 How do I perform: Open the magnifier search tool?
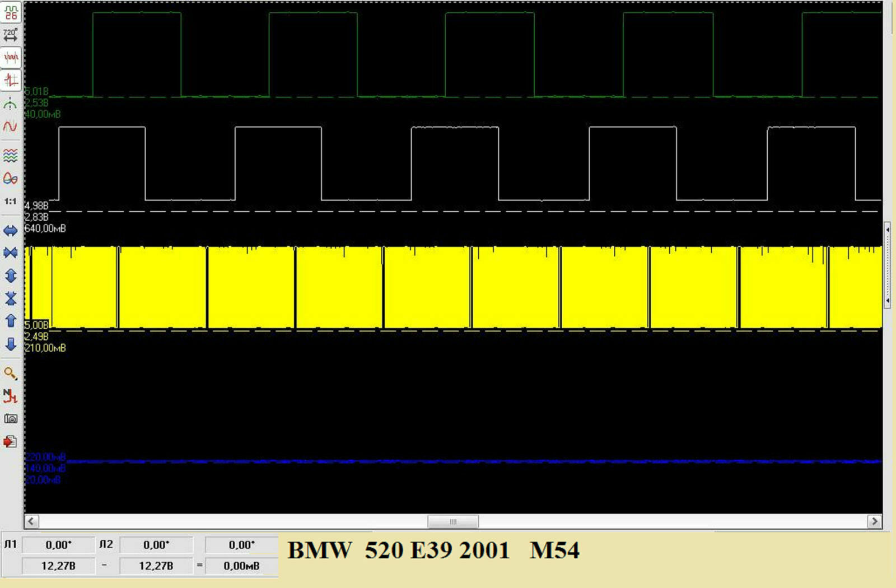[11, 373]
